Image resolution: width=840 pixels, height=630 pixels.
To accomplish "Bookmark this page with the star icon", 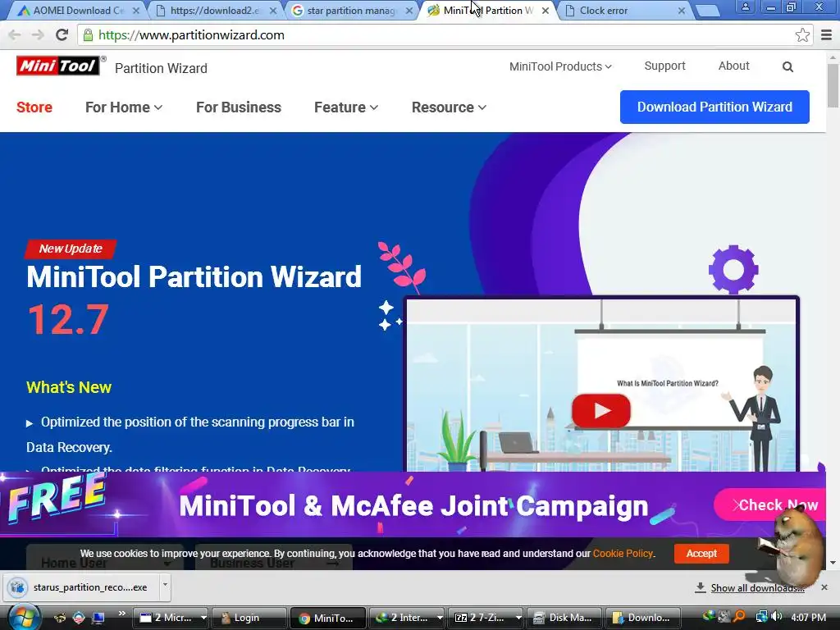I will (802, 35).
